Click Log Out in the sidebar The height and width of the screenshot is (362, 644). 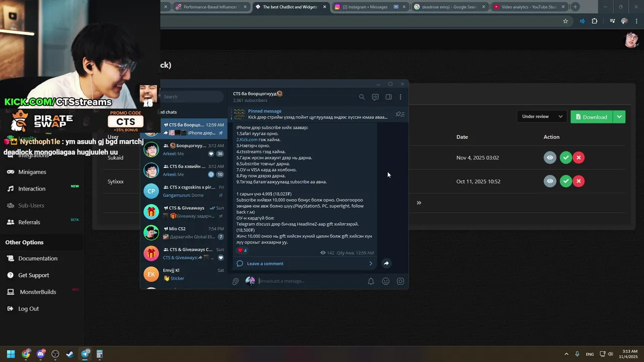pyautogui.click(x=28, y=309)
